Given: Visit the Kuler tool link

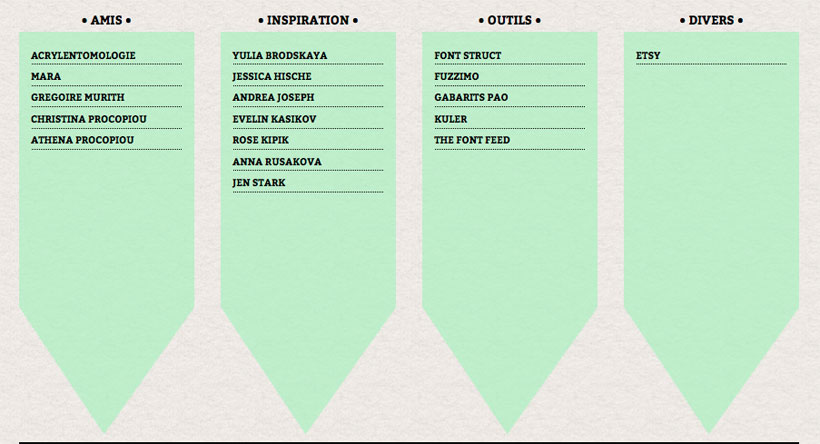Looking at the screenshot, I should [451, 119].
